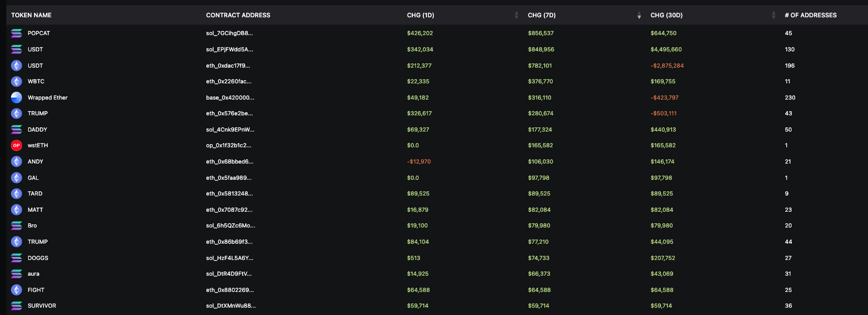Click the Ethereum icon next to GAL

tap(17, 178)
